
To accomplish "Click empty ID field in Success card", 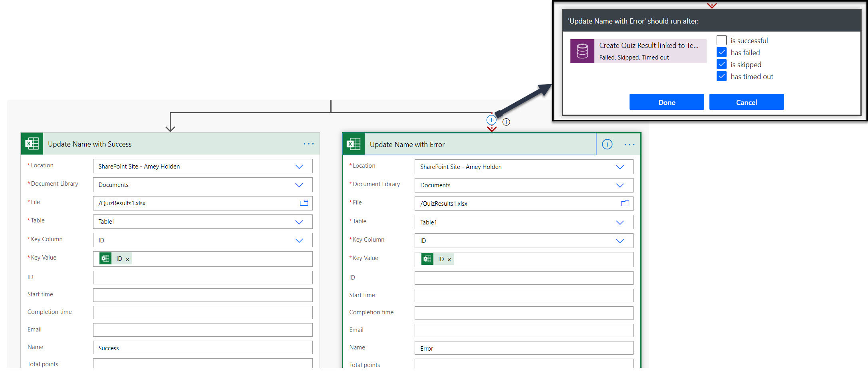I will (x=203, y=278).
